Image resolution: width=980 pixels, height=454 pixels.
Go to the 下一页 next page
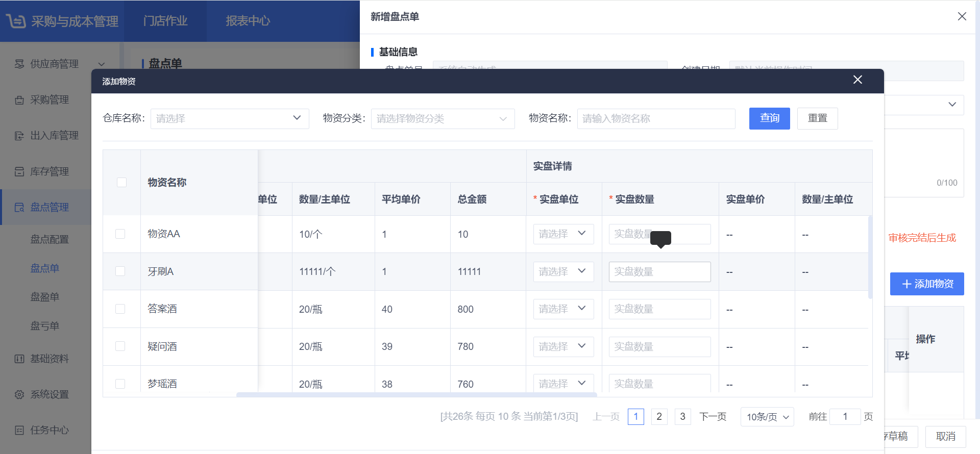tap(713, 417)
